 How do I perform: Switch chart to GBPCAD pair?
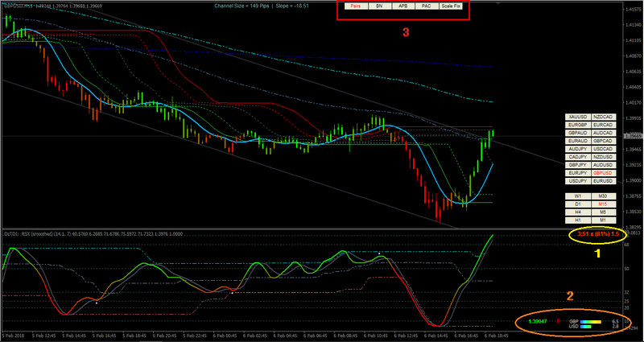pos(604,141)
